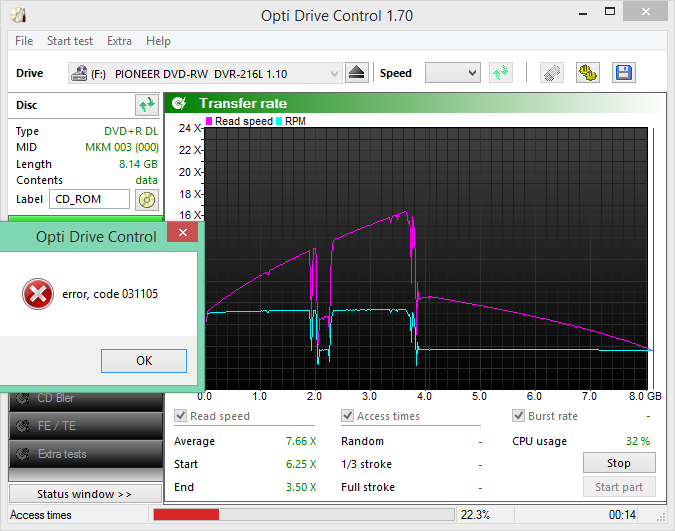Image resolution: width=675 pixels, height=531 pixels.
Task: Click cyan RPM legend swatch
Action: (x=279, y=121)
